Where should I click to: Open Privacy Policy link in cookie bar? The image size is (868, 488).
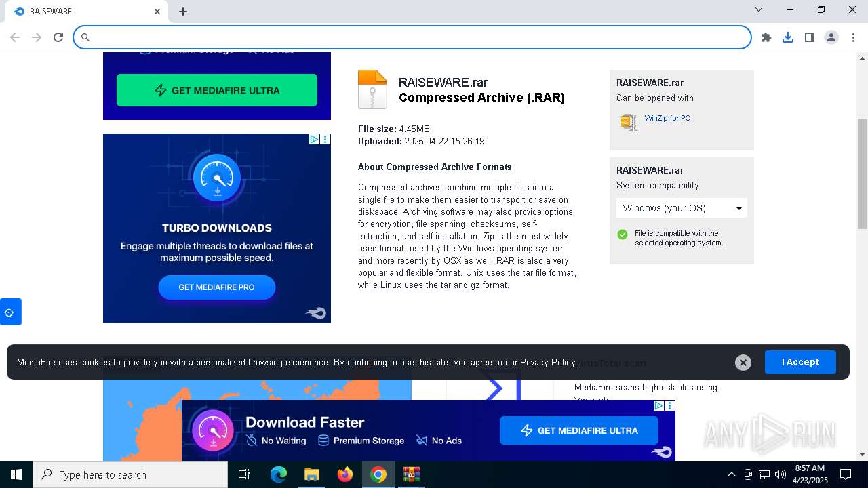(548, 363)
